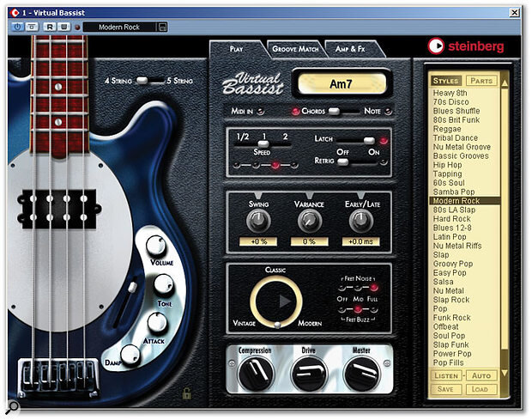Select the Parts list tab

(x=481, y=81)
